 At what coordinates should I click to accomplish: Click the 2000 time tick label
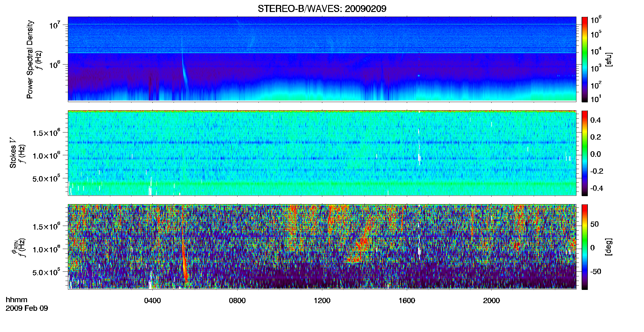(491, 301)
